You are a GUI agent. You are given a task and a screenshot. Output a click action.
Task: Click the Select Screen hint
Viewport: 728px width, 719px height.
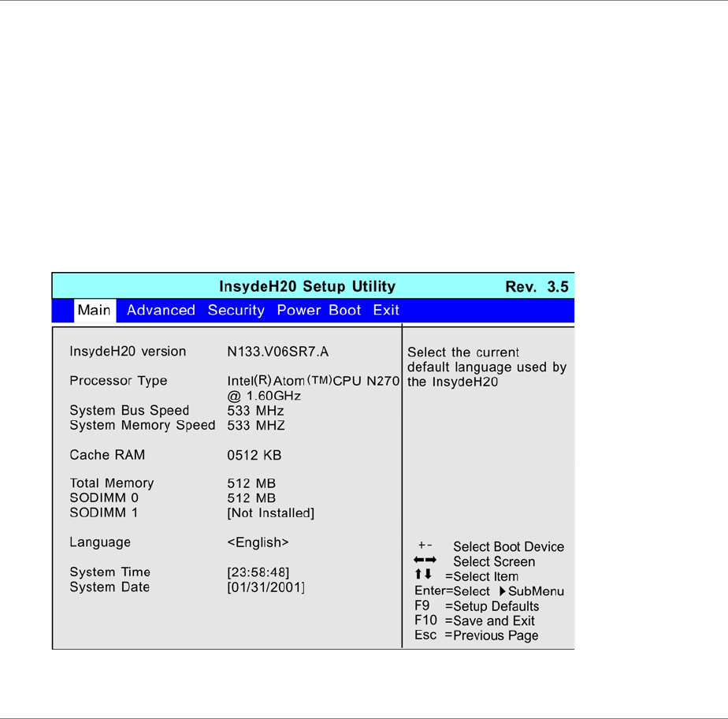tap(494, 561)
